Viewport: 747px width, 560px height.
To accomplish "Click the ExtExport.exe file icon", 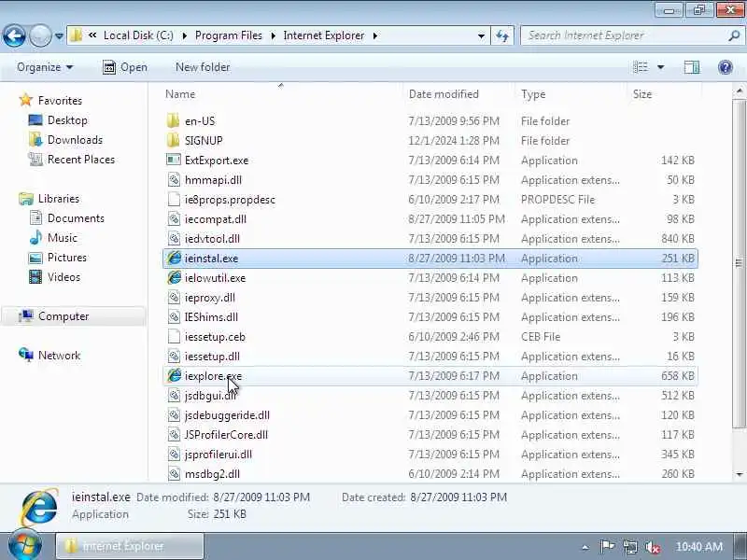I will point(174,160).
